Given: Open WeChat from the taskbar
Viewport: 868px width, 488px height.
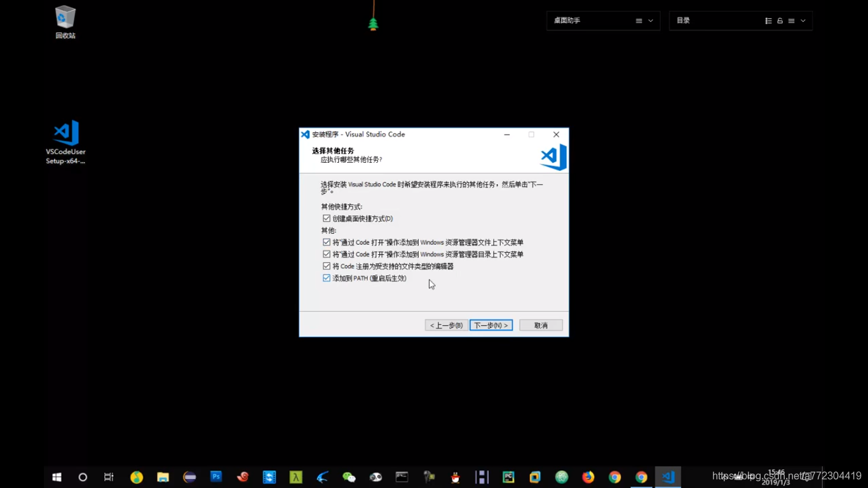Looking at the screenshot, I should coord(349,477).
